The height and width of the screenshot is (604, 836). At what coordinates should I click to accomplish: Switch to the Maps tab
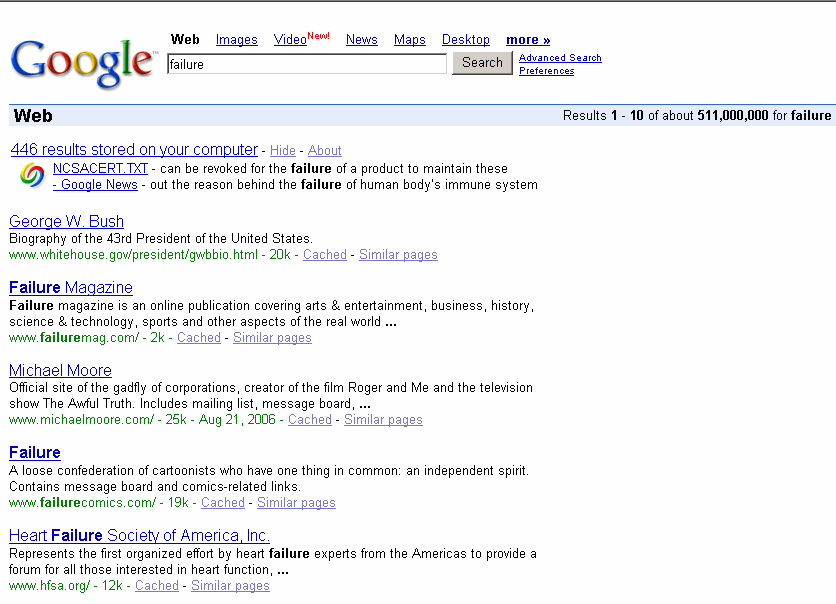pyautogui.click(x=409, y=39)
